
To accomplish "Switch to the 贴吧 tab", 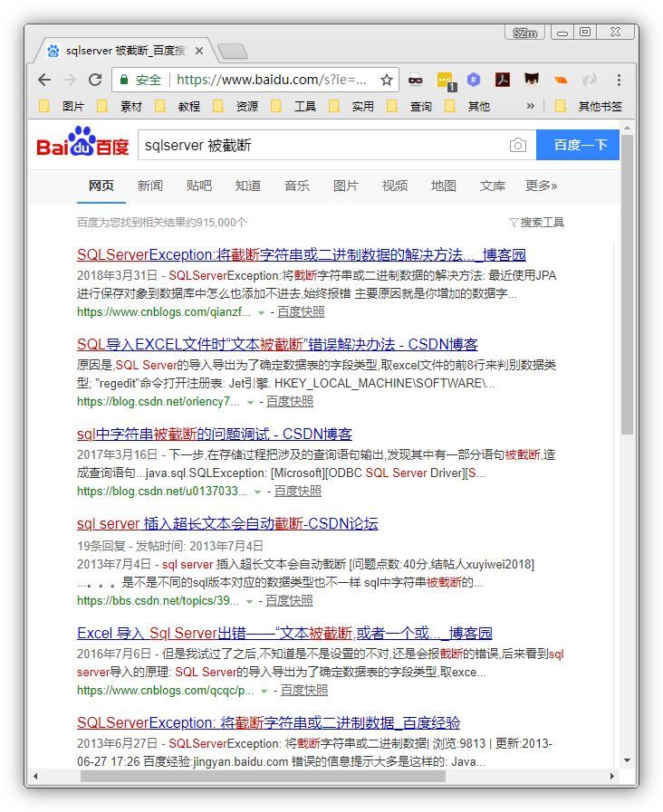I will click(199, 186).
